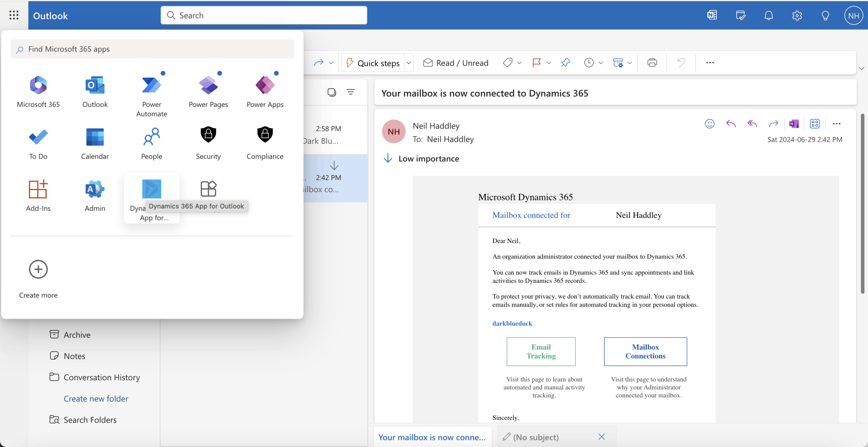
Task: Click the Create new folder link
Action: point(96,398)
